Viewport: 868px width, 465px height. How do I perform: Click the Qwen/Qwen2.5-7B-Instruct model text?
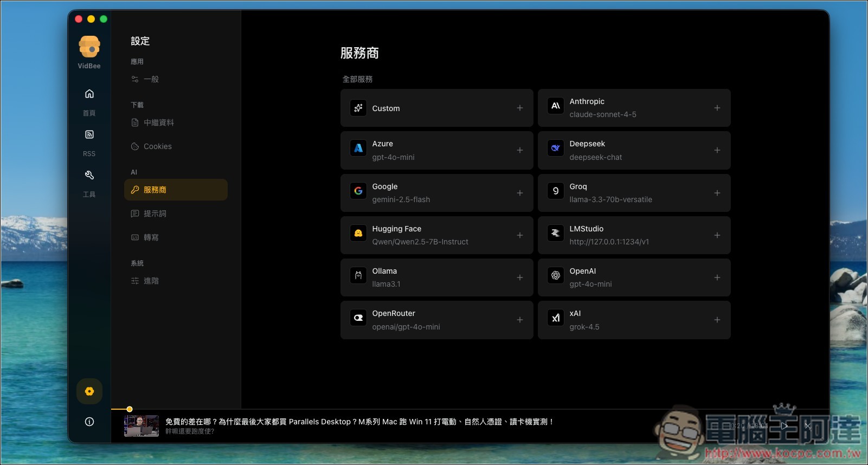point(420,242)
